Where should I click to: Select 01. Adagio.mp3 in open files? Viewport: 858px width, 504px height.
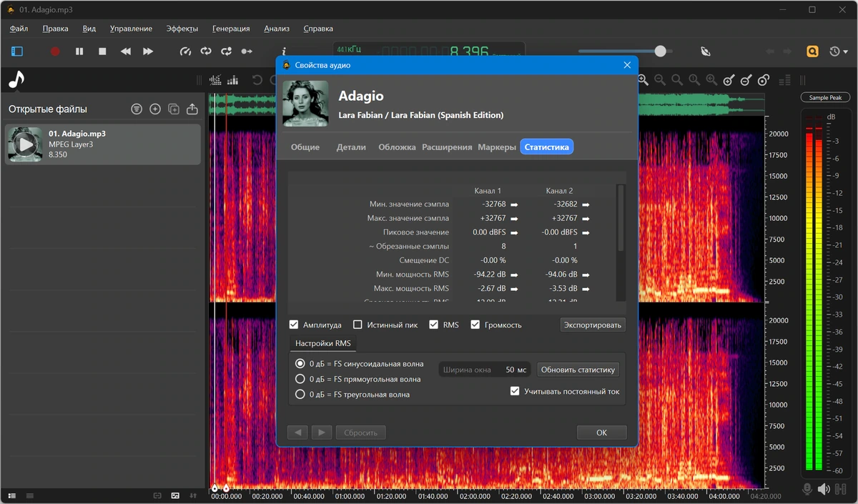point(102,144)
